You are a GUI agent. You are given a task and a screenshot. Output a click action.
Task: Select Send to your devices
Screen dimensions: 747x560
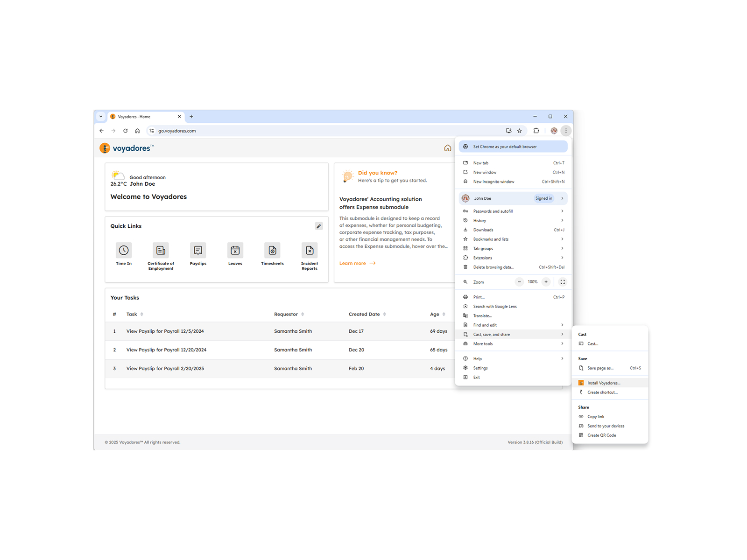[610, 426]
